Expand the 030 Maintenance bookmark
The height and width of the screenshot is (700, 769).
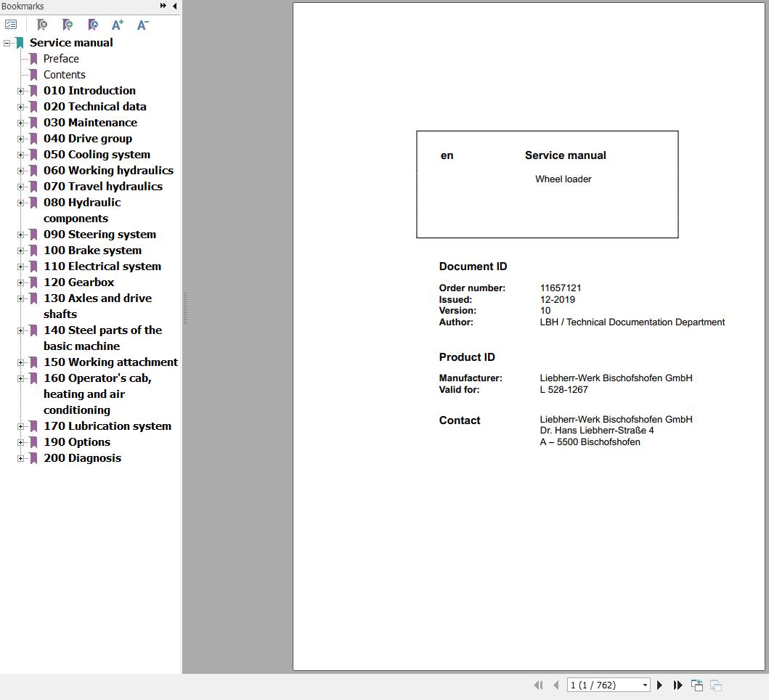point(20,123)
